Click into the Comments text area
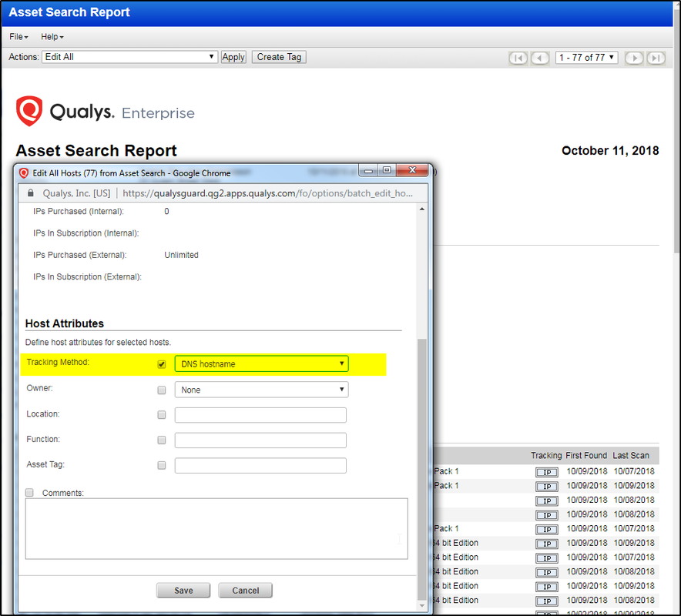This screenshot has width=681, height=616. pos(216,529)
